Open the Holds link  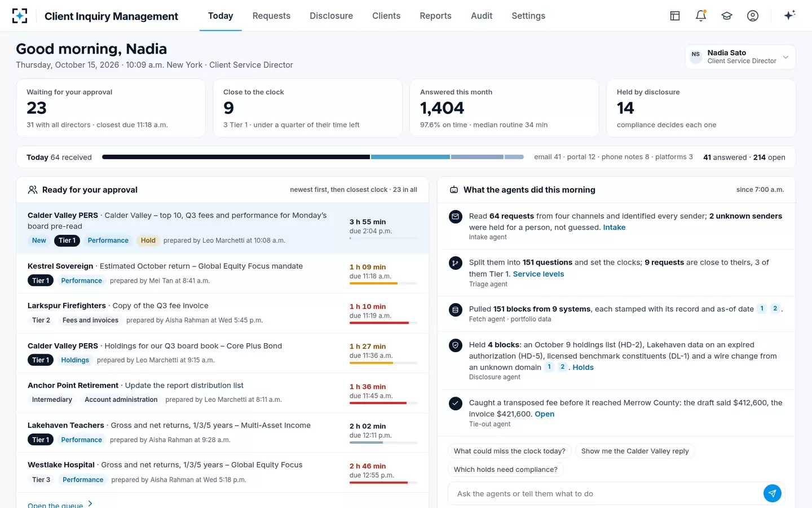583,367
